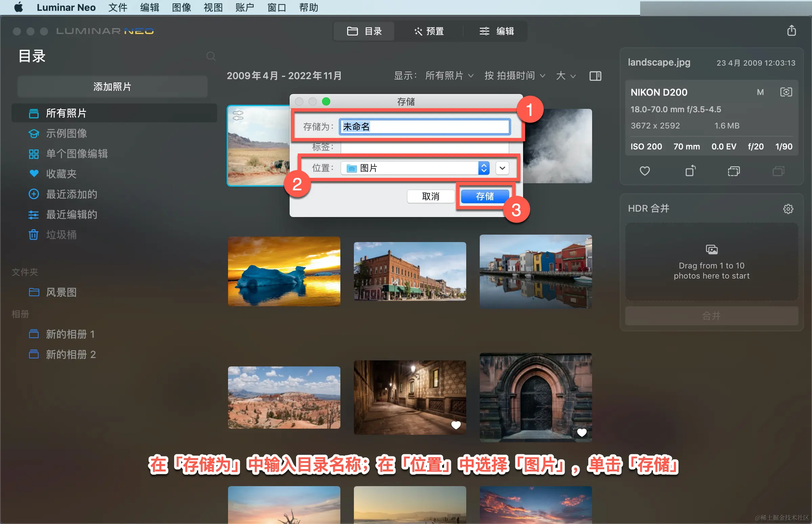Click the camera metering icon beside NIKON D200
This screenshot has height=524, width=812.
coord(786,92)
